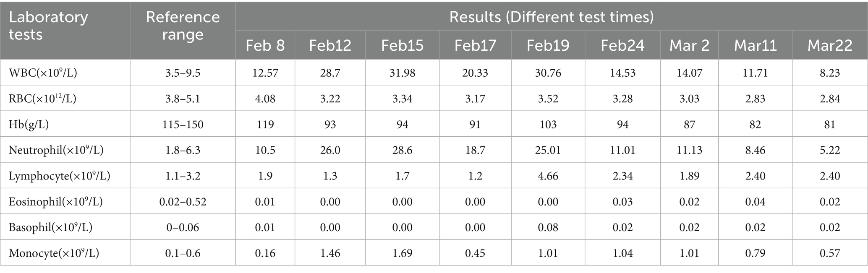Select the Results (Different test times) header
868x273 pixels.
coord(551,17)
